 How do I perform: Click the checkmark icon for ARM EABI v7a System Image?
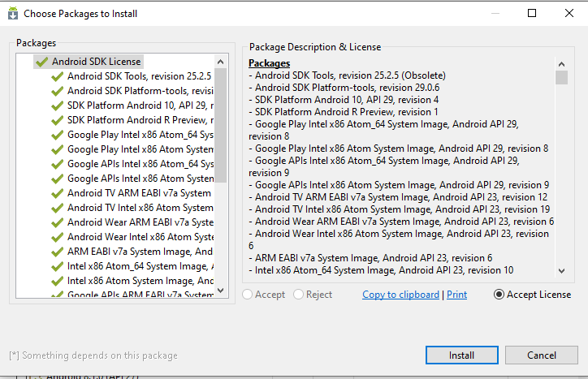tap(57, 252)
